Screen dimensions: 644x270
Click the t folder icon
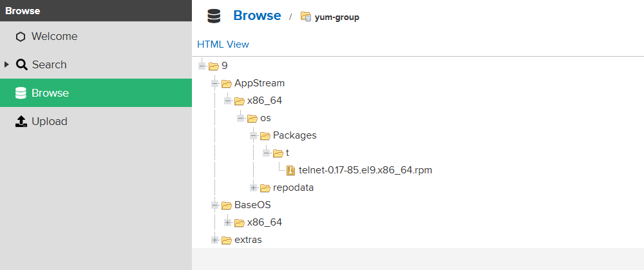click(278, 153)
